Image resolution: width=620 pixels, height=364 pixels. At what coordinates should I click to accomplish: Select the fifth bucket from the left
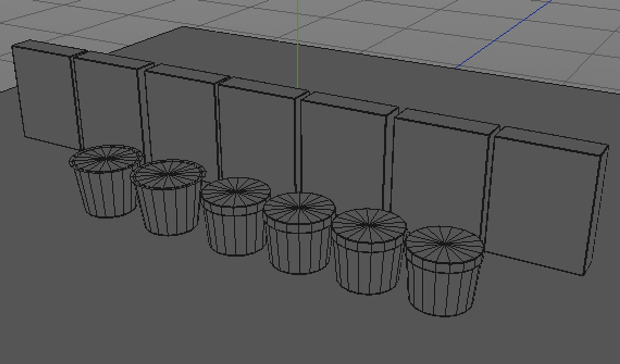point(369,251)
